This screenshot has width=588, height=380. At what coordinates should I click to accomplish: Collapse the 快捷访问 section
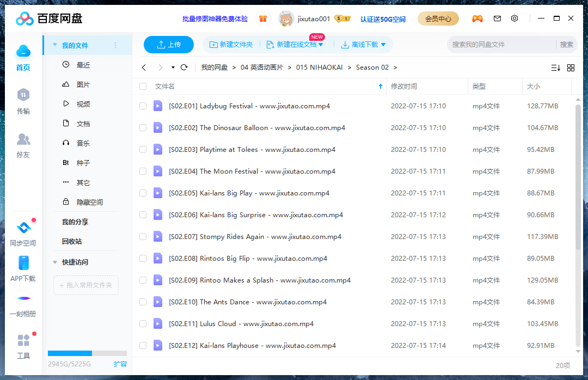[55, 262]
